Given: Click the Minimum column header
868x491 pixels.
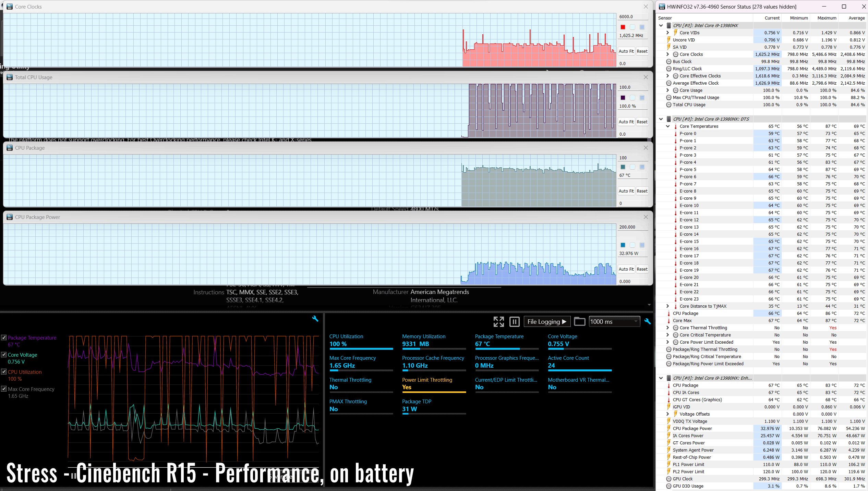Looking at the screenshot, I should (x=796, y=18).
